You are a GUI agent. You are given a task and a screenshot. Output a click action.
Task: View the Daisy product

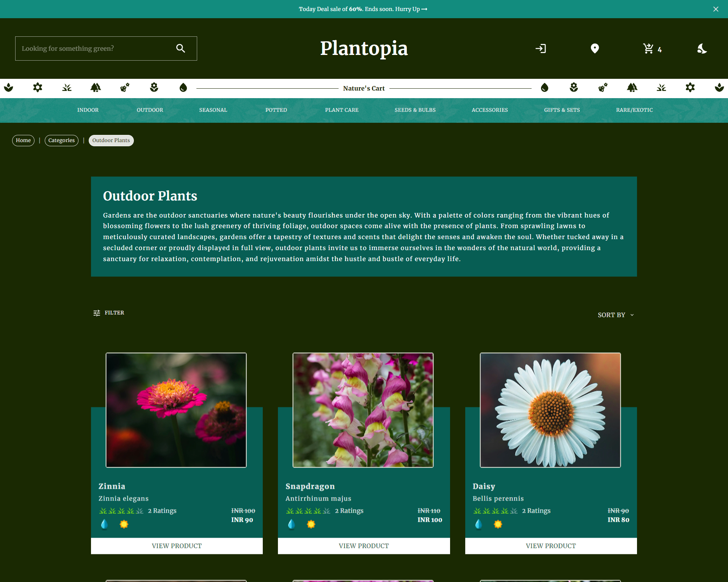click(551, 546)
